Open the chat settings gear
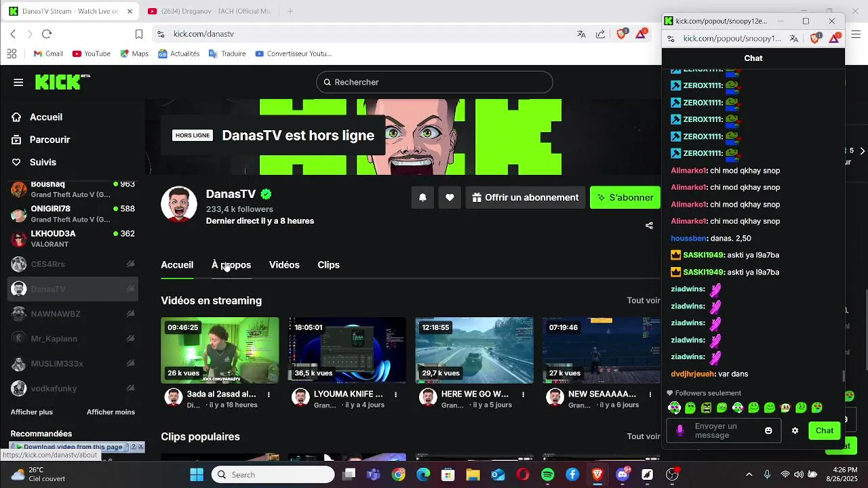The width and height of the screenshot is (868, 488). (795, 430)
